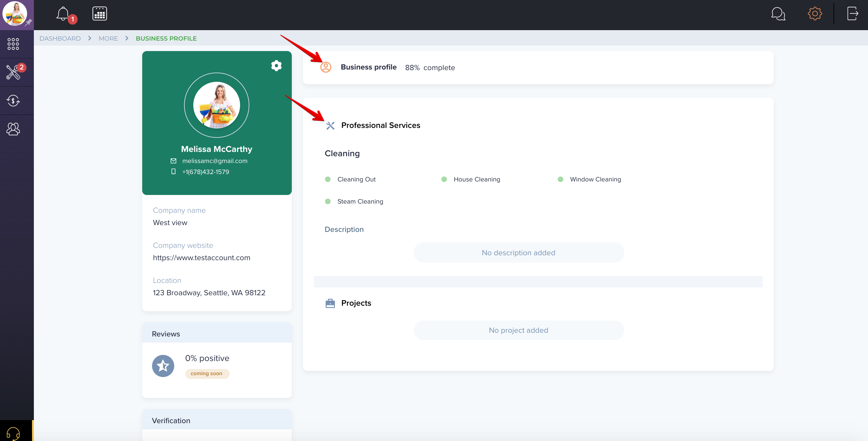Click company name West view
This screenshot has height=441, width=868.
tap(170, 223)
